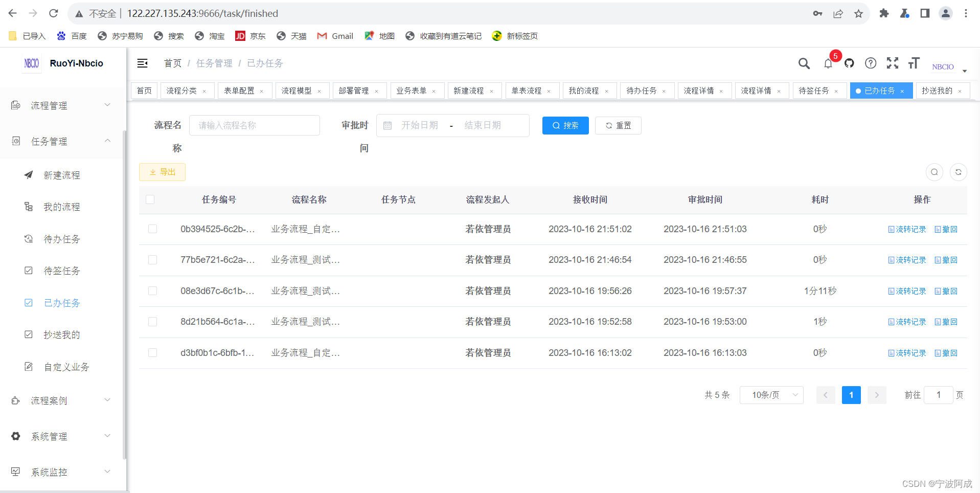Open browser extensions puzzle icon
The height and width of the screenshot is (493, 980).
[x=884, y=13]
